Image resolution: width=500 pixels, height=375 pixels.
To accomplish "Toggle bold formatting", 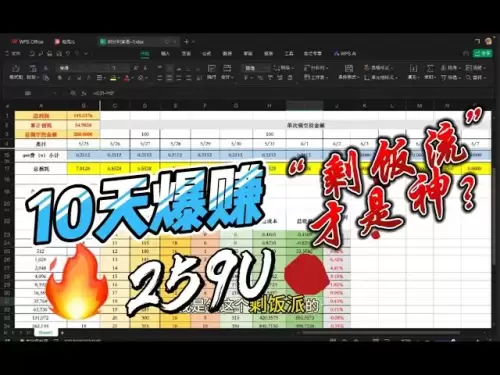I will click(60, 78).
